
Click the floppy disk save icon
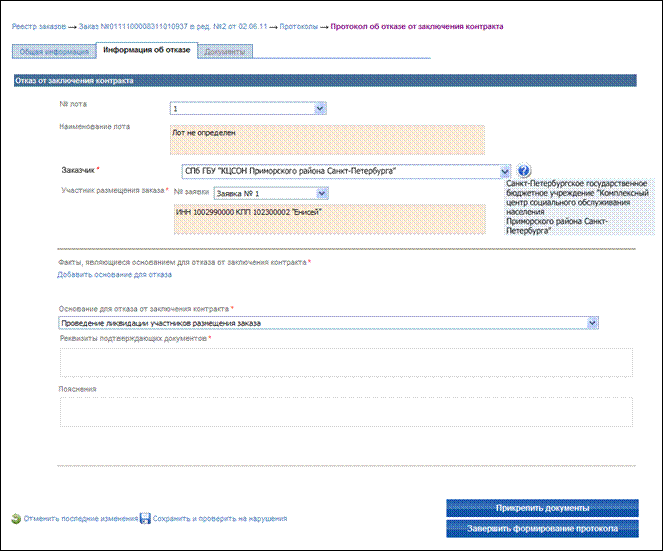click(145, 519)
